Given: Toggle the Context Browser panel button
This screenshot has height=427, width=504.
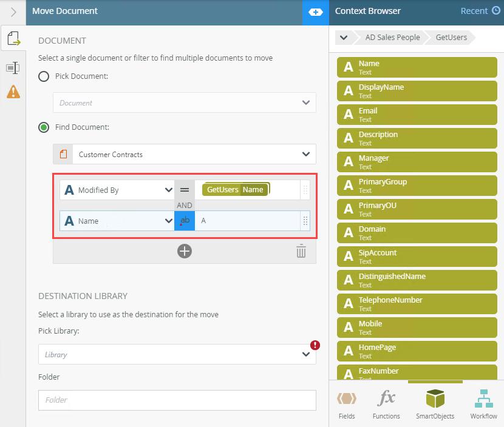Looking at the screenshot, I should [x=315, y=12].
